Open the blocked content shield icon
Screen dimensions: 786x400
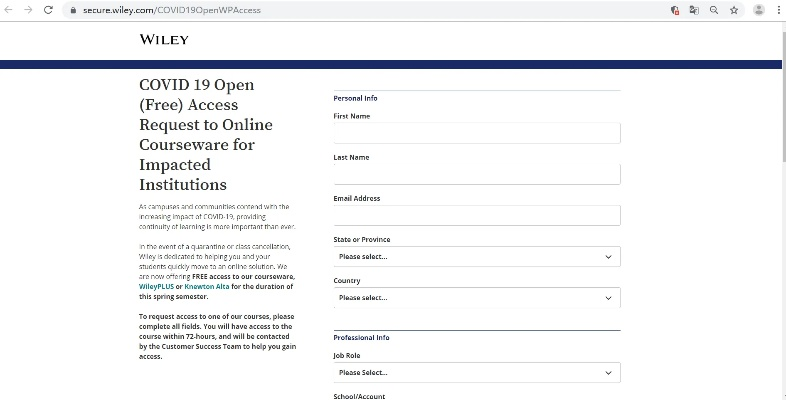coord(676,10)
